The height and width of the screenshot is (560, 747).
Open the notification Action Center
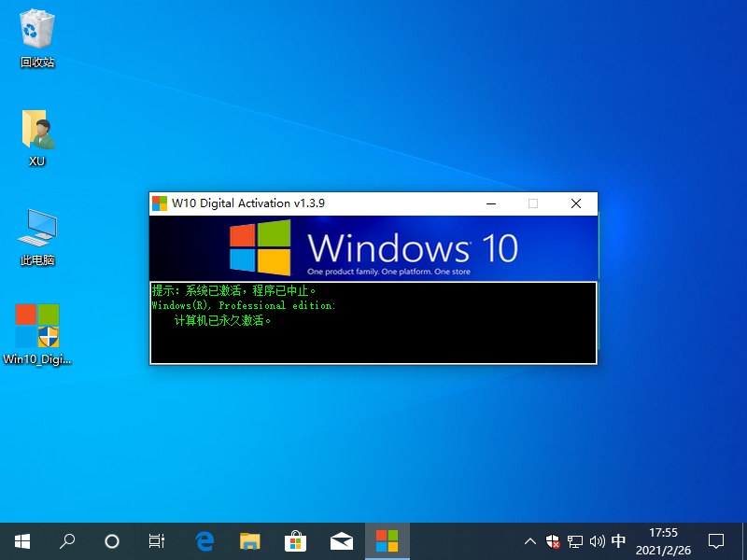pyautogui.click(x=716, y=540)
